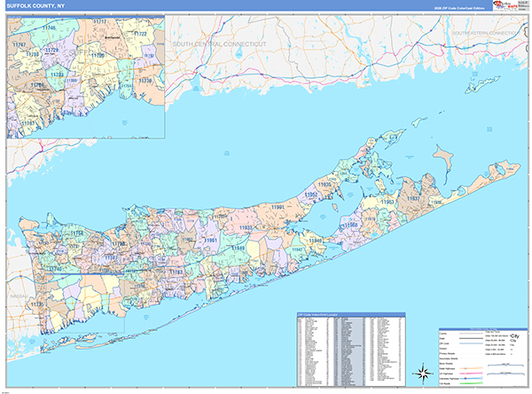Click the large 'City' sample in the legend

tap(514, 336)
